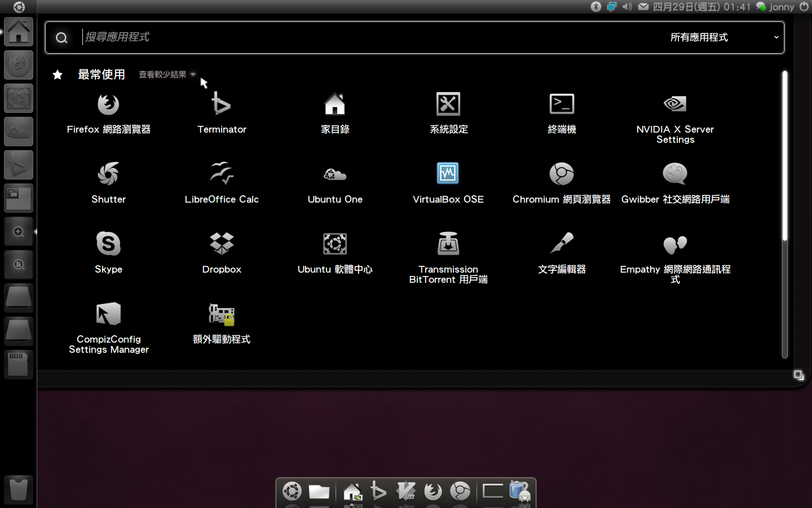Open the Ubuntu One app in the dash

click(x=335, y=184)
